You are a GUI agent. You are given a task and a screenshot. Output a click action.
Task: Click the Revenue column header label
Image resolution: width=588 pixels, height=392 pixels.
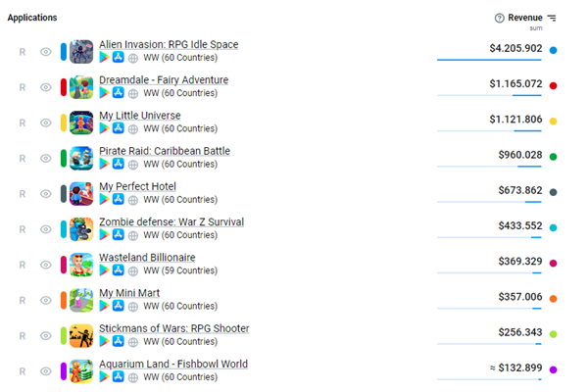[524, 18]
